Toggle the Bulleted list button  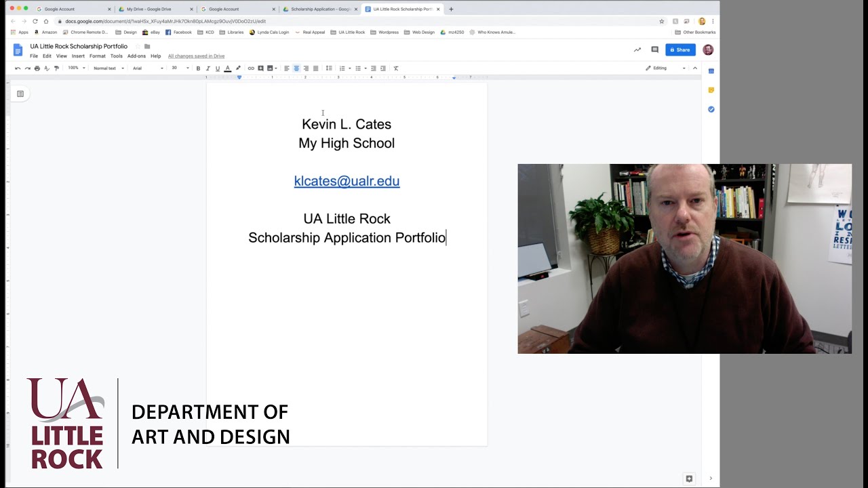(358, 68)
